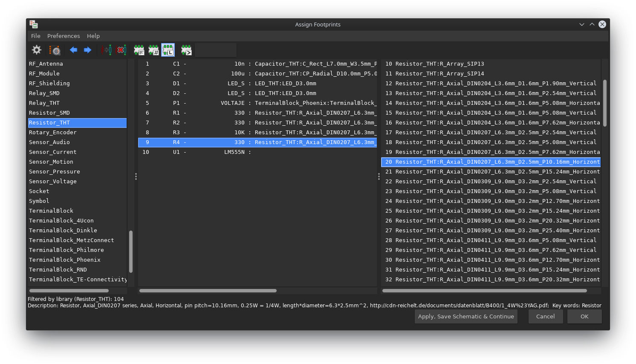
Task: Click the library list horizontal scrollbar
Action: [x=69, y=291]
